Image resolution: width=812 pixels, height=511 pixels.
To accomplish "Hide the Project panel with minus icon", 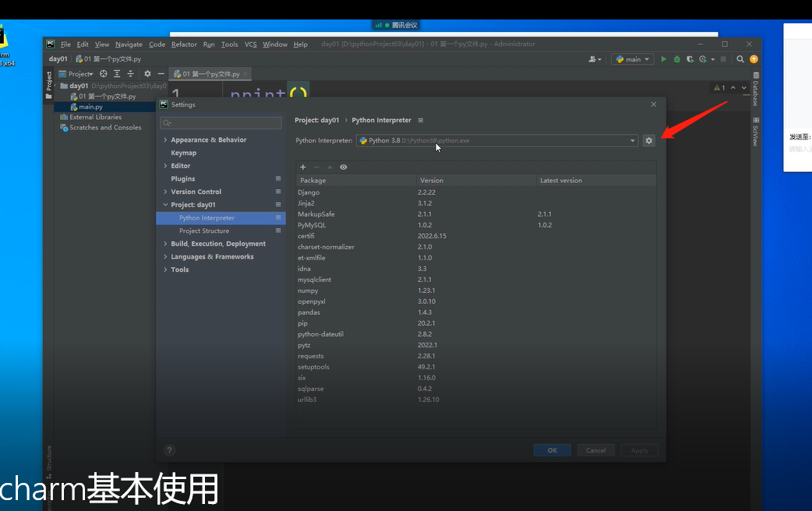I will tap(161, 73).
